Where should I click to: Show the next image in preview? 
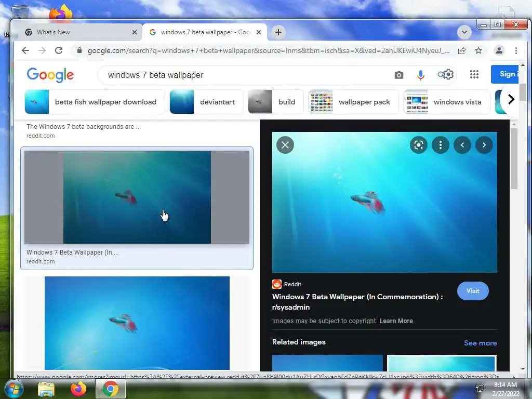(x=484, y=145)
